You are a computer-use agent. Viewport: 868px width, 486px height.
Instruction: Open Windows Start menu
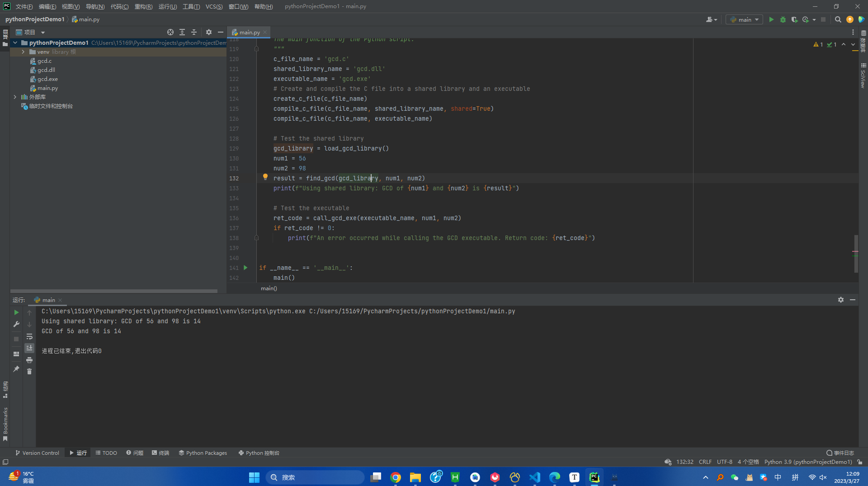(x=254, y=477)
